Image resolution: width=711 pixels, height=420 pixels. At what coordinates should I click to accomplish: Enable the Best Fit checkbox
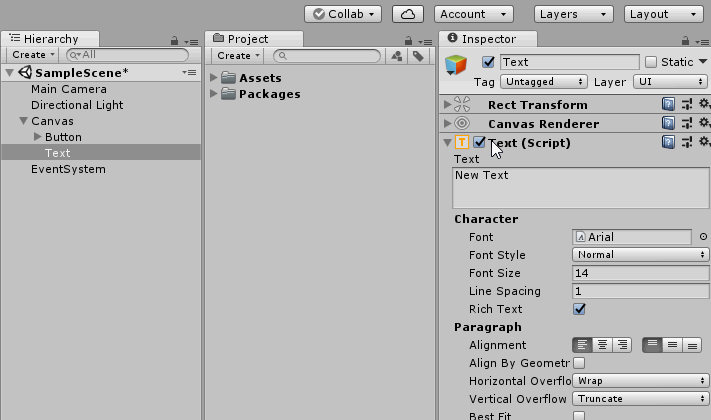click(x=579, y=415)
